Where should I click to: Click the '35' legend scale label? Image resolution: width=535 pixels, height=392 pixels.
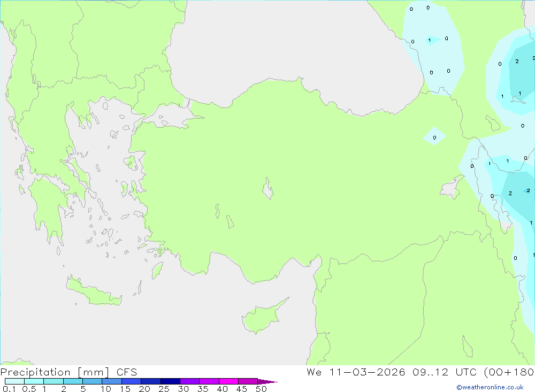tap(203, 389)
